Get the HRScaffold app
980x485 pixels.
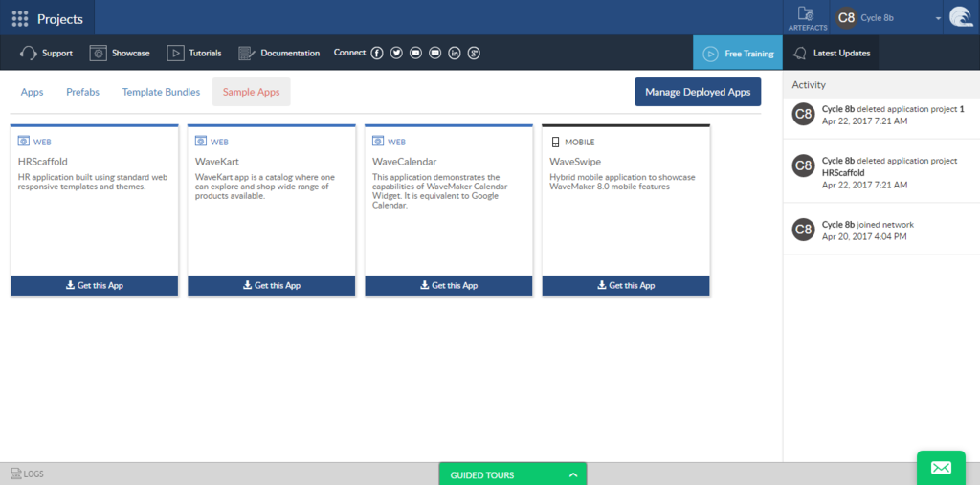click(95, 285)
